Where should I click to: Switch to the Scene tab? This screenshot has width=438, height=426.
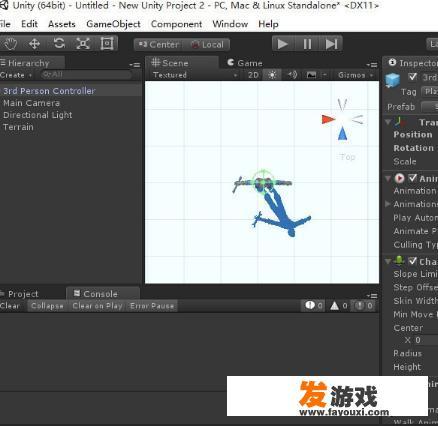[x=182, y=63]
